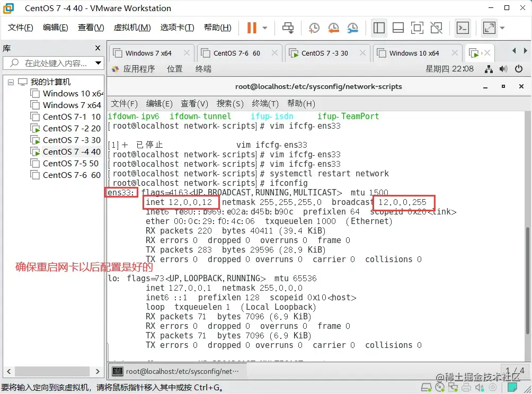The image size is (532, 394).
Task: Toggle the library sidebar view icon
Action: coord(379,28)
